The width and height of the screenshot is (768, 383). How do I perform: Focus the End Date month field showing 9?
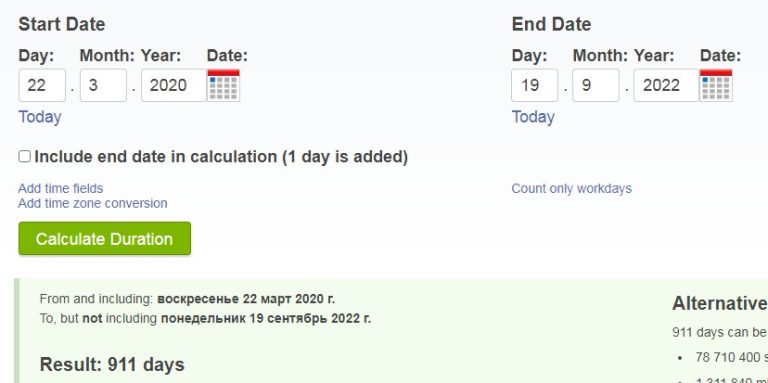[x=596, y=85]
